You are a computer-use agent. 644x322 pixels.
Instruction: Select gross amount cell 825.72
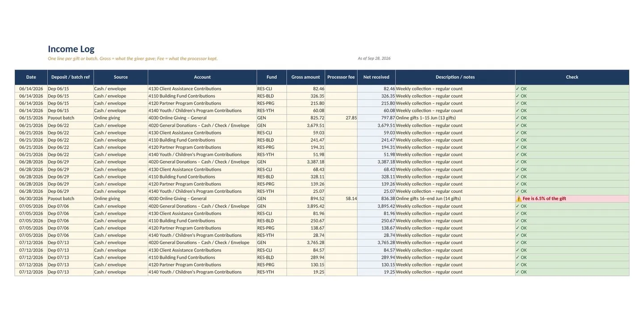point(306,118)
